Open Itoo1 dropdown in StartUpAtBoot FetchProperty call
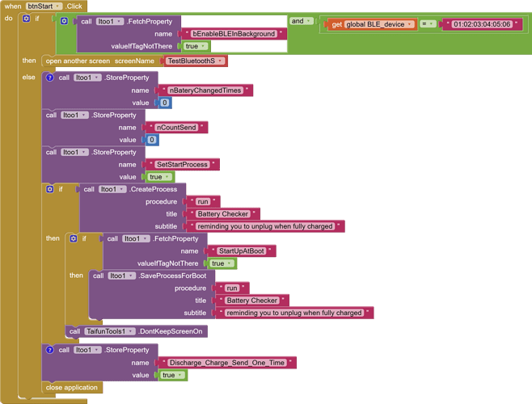Screen dimensions: 532x404 (136, 239)
